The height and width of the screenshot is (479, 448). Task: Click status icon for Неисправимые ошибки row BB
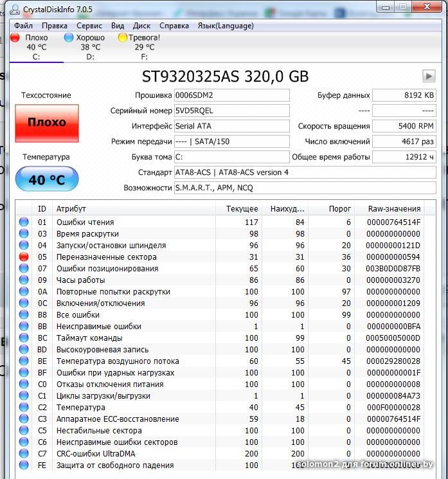[24, 326]
